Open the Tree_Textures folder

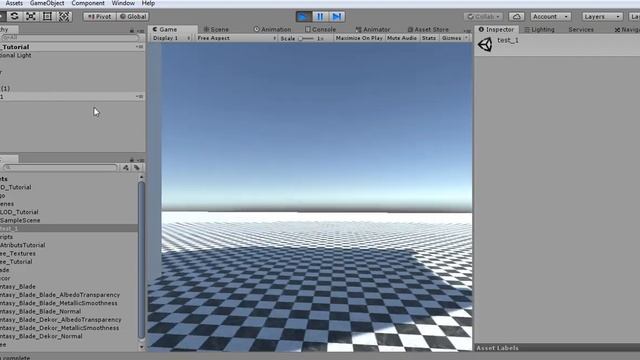pos(18,253)
